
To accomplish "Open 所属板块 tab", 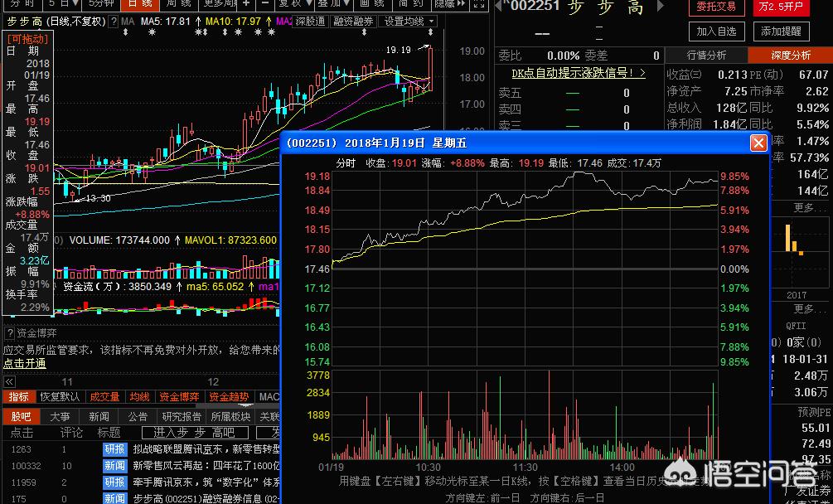I will point(231,417).
